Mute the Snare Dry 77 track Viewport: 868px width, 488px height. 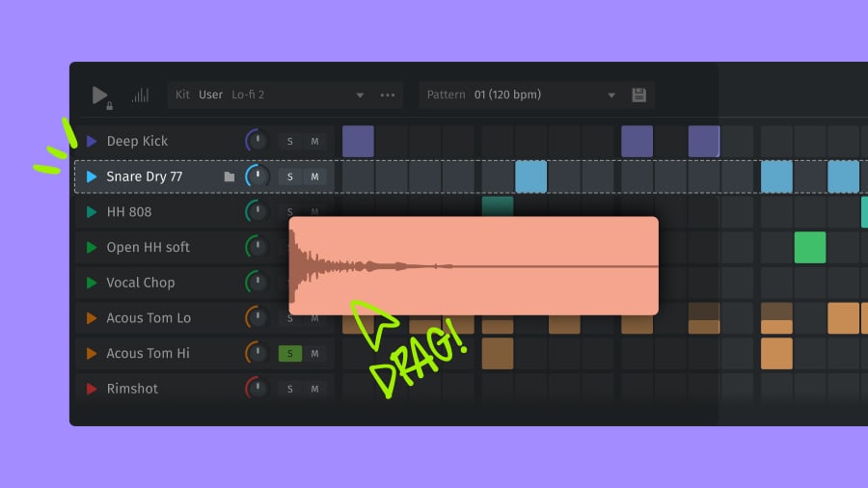[x=314, y=176]
